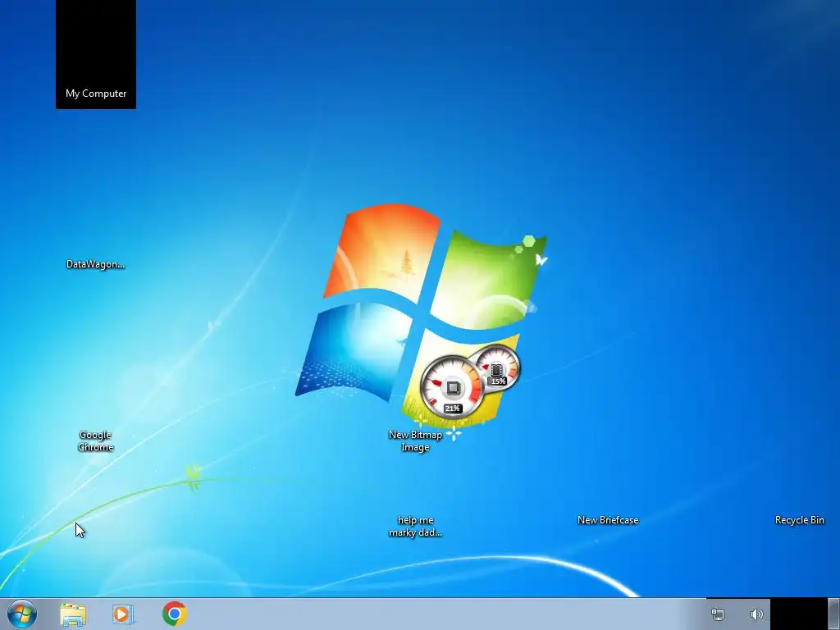Select the New Briefcase desktop item
The image size is (840, 630).
608,519
